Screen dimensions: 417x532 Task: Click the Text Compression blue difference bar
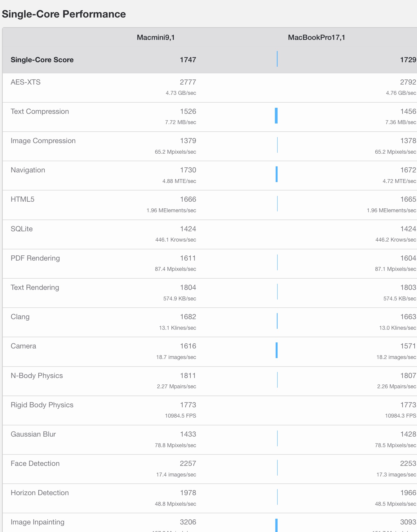pos(276,116)
